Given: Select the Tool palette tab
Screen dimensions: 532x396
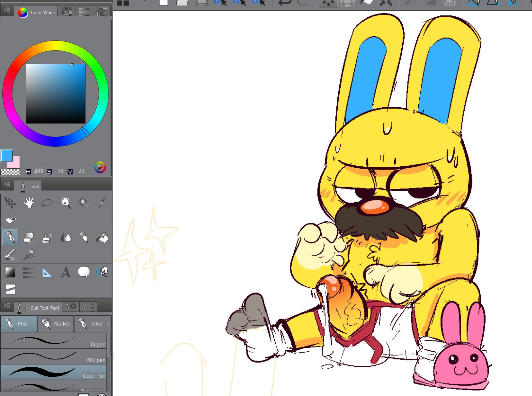Looking at the screenshot, I should [x=28, y=186].
